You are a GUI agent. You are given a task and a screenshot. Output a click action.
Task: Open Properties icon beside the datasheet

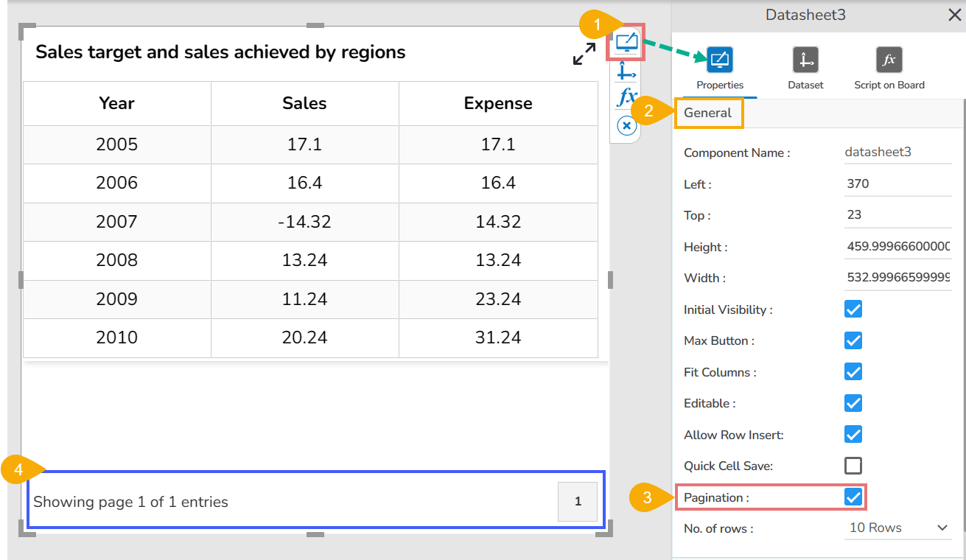click(626, 43)
